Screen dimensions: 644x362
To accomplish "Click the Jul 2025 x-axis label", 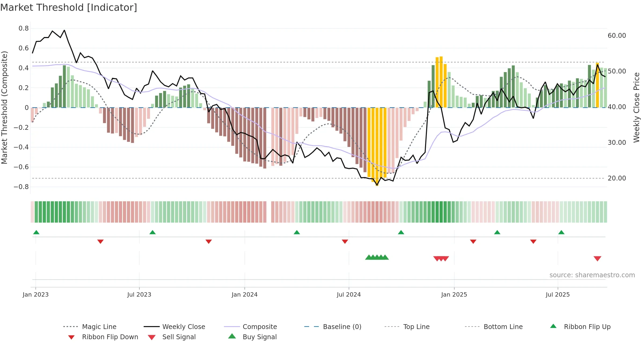I will [x=558, y=294].
